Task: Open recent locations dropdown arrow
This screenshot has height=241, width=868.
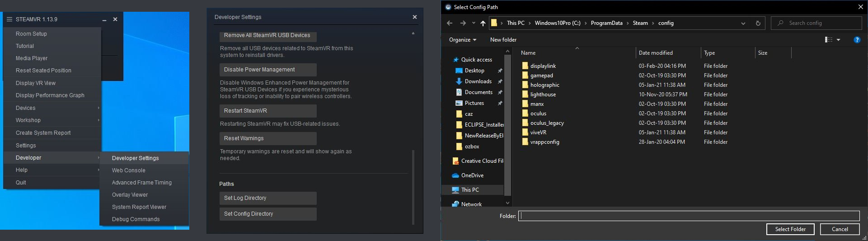Action: pos(474,23)
